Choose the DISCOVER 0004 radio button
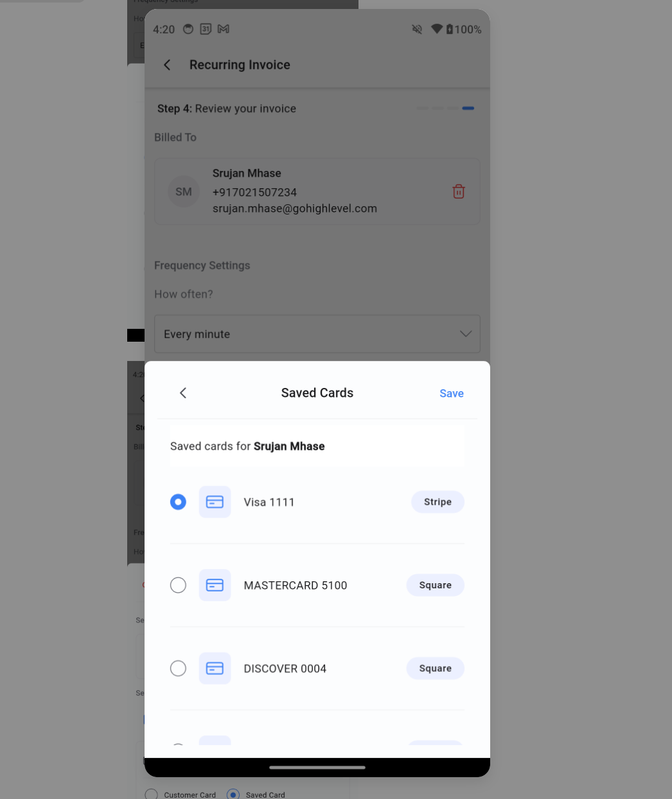Image resolution: width=672 pixels, height=799 pixels. [178, 669]
